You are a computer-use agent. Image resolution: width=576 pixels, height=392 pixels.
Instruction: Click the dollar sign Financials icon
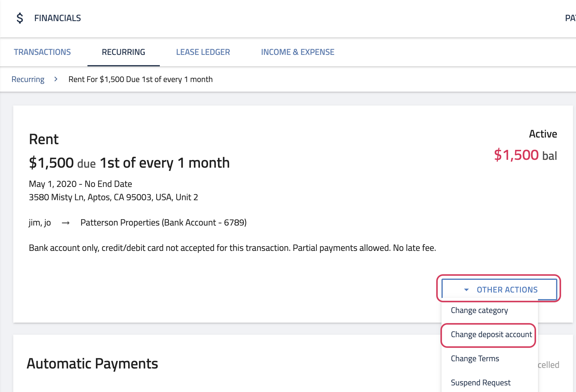[x=20, y=18]
